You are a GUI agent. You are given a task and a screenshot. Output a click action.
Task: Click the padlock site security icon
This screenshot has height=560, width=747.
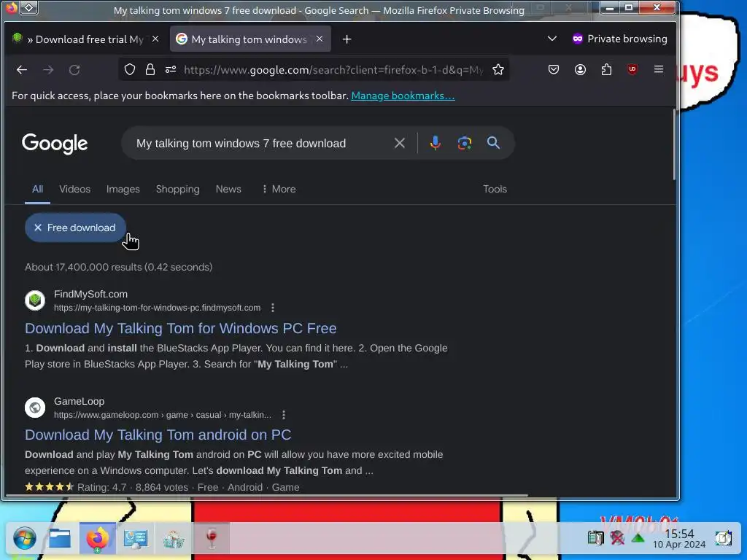point(150,69)
